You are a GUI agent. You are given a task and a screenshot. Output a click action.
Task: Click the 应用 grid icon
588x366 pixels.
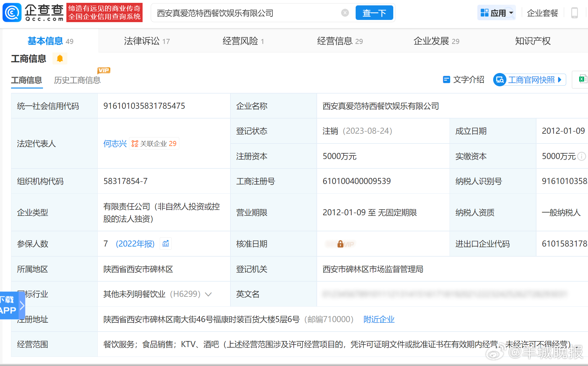click(x=484, y=13)
